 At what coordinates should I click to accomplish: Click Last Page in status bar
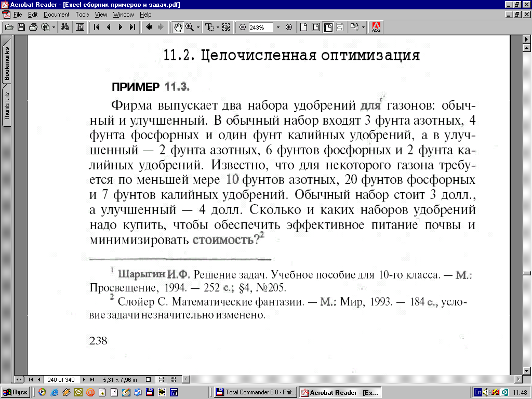coord(92,380)
